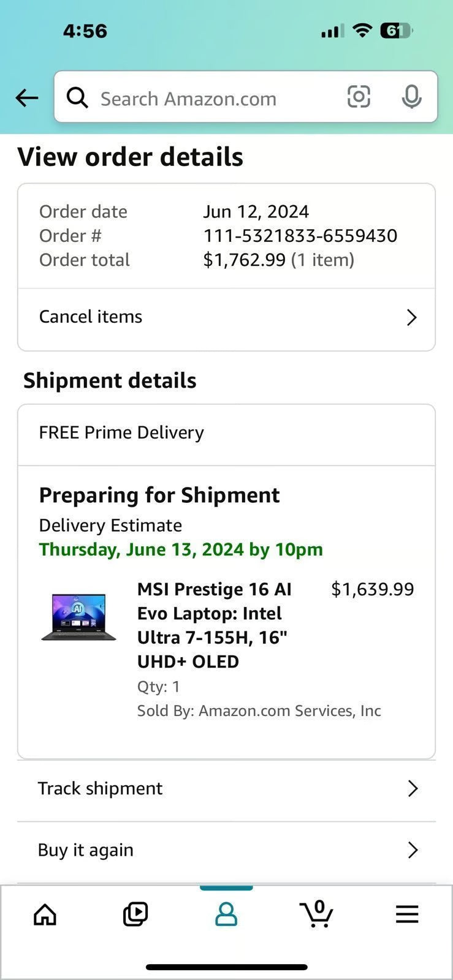
Task: Expand the Track shipment chevron
Action: [413, 789]
